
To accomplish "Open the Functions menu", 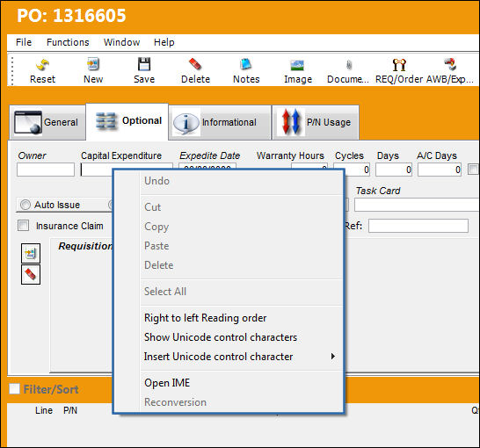I will click(x=68, y=42).
